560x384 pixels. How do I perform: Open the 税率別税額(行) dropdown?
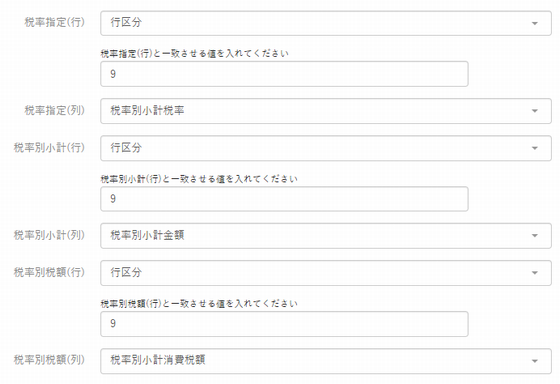[326, 273]
